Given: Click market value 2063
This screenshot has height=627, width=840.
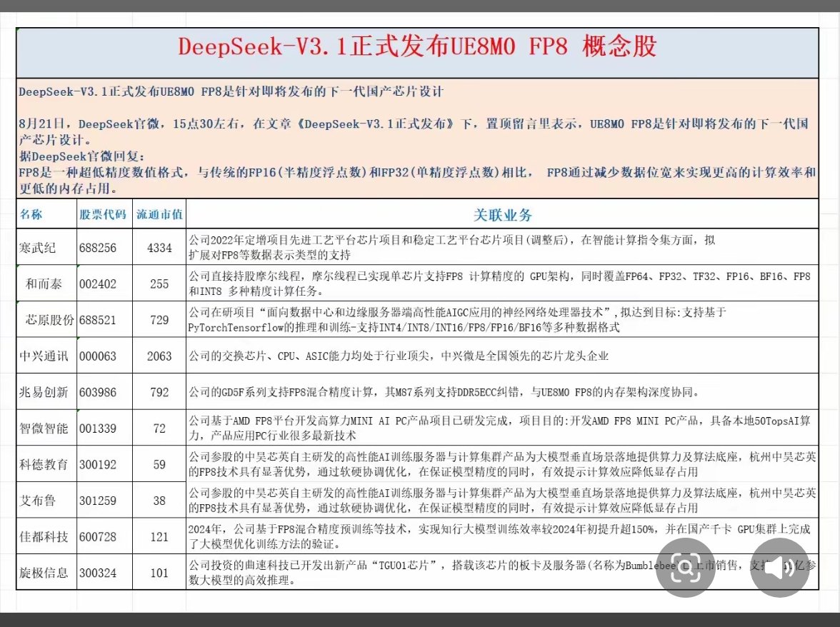Looking at the screenshot, I should coord(160,356).
